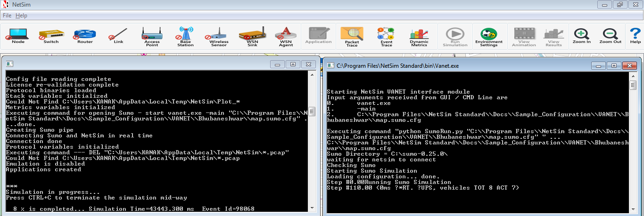
Task: Open View Results icon
Action: 553,37
